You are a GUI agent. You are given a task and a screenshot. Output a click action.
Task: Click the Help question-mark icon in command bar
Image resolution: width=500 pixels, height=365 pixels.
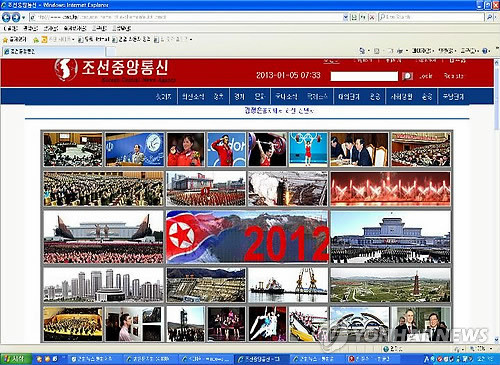pos(485,51)
